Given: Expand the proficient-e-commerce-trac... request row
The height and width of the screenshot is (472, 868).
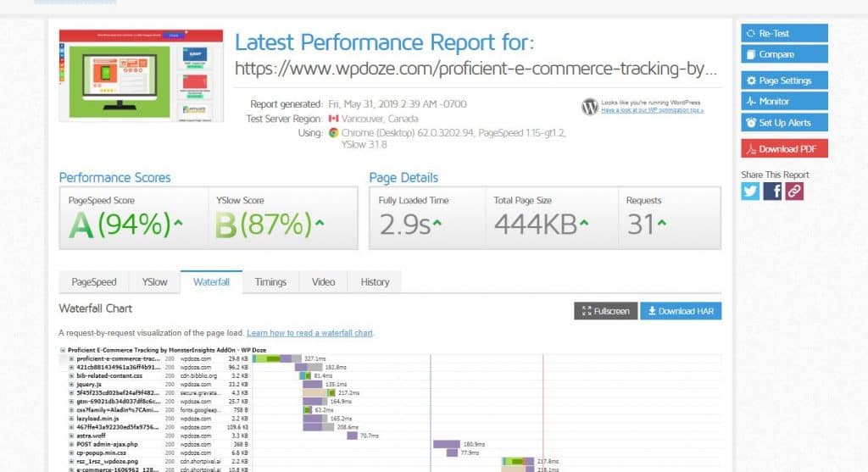Looking at the screenshot, I should [71, 358].
